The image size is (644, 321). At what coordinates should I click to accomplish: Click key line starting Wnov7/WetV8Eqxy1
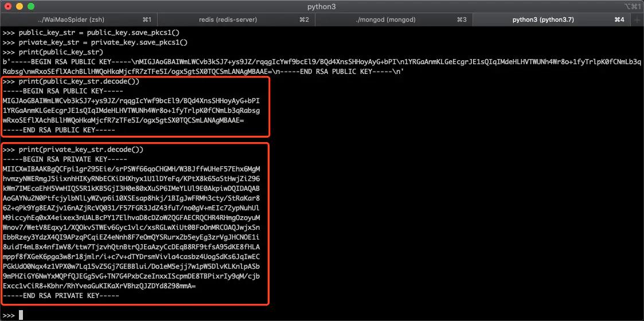pyautogui.click(x=131, y=228)
